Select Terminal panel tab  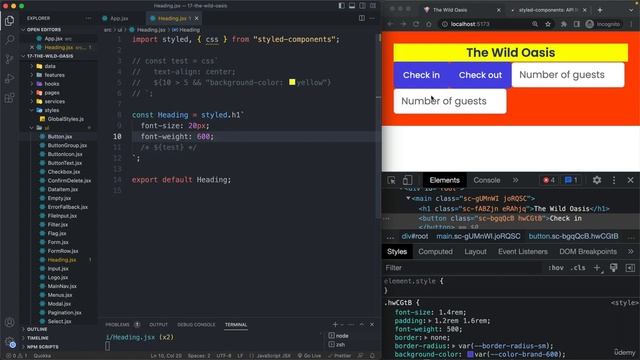click(x=236, y=324)
